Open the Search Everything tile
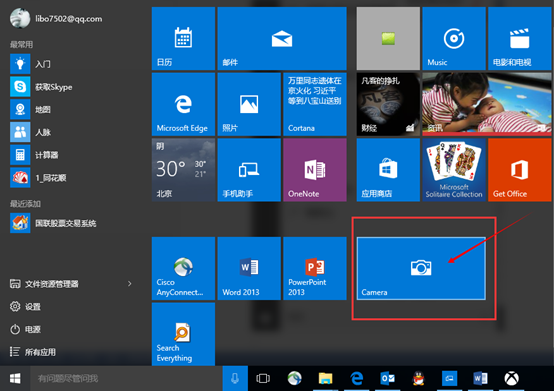Viewport: 554px width, 391px height. pos(183,334)
